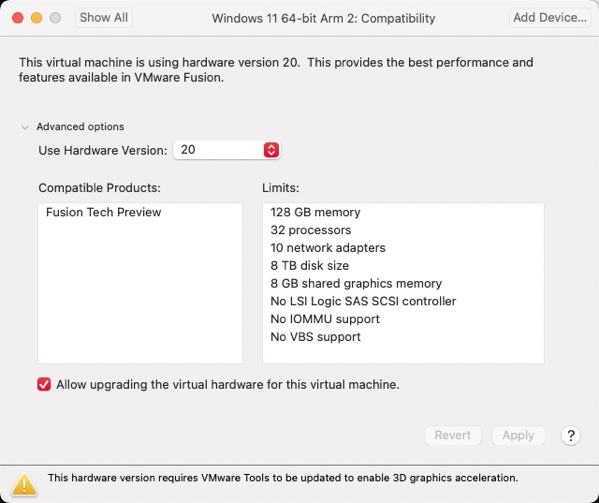Collapse the Advanced options disclosure chevron
Viewport: 599px width, 503px height.
point(25,127)
